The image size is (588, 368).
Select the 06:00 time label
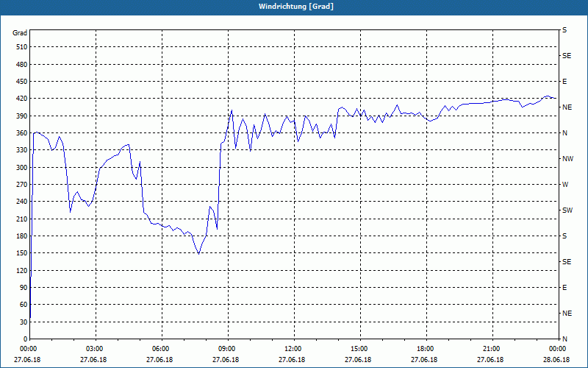162,349
